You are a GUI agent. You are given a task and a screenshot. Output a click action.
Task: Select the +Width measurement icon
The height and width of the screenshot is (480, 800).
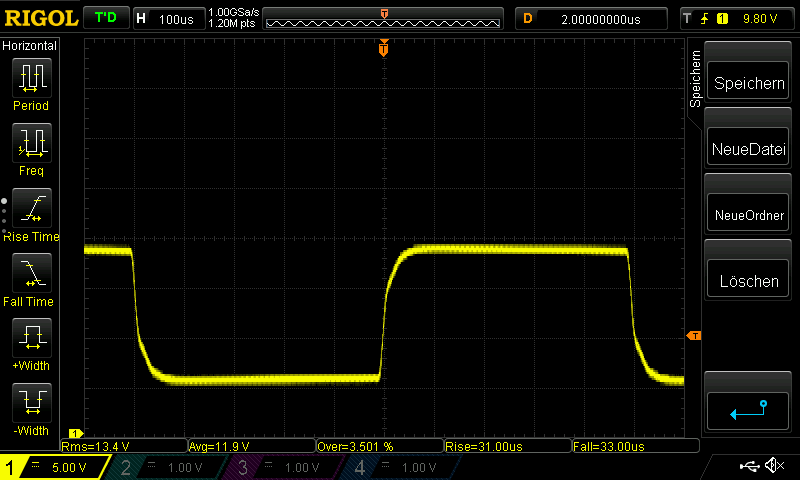31,338
